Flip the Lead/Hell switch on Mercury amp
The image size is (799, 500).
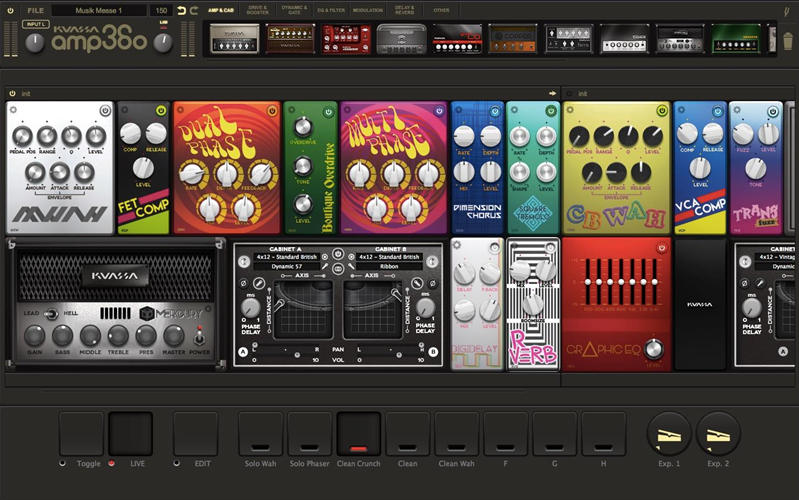pyautogui.click(x=50, y=314)
